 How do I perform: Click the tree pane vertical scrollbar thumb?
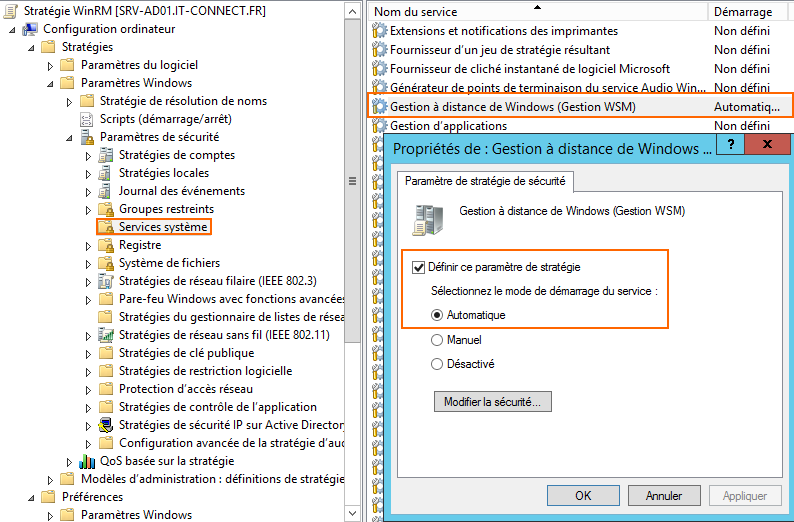[352, 181]
